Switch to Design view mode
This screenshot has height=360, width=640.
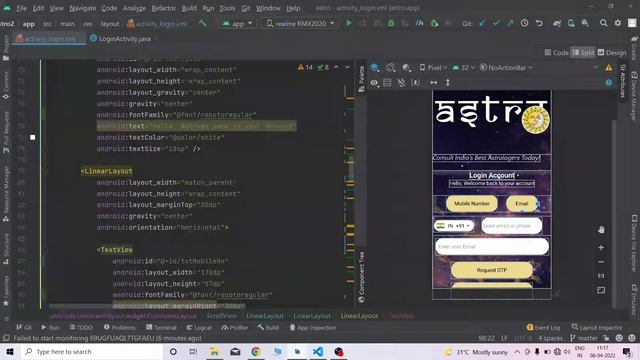pos(612,52)
